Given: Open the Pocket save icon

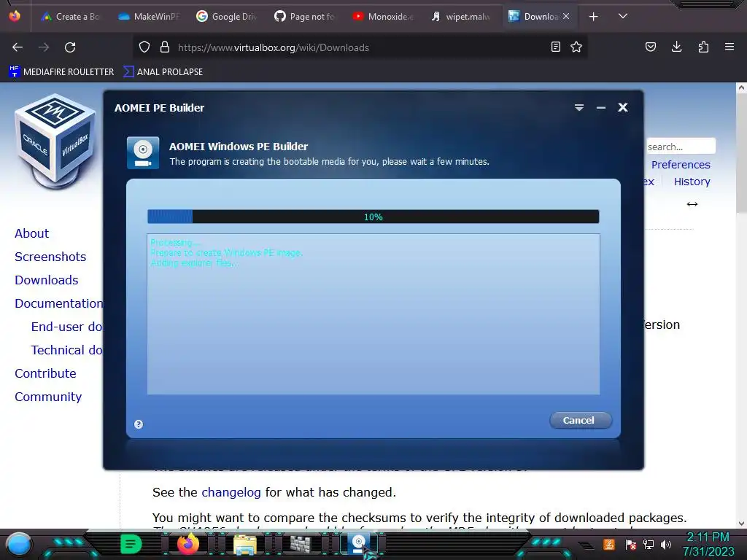Looking at the screenshot, I should click(x=650, y=47).
